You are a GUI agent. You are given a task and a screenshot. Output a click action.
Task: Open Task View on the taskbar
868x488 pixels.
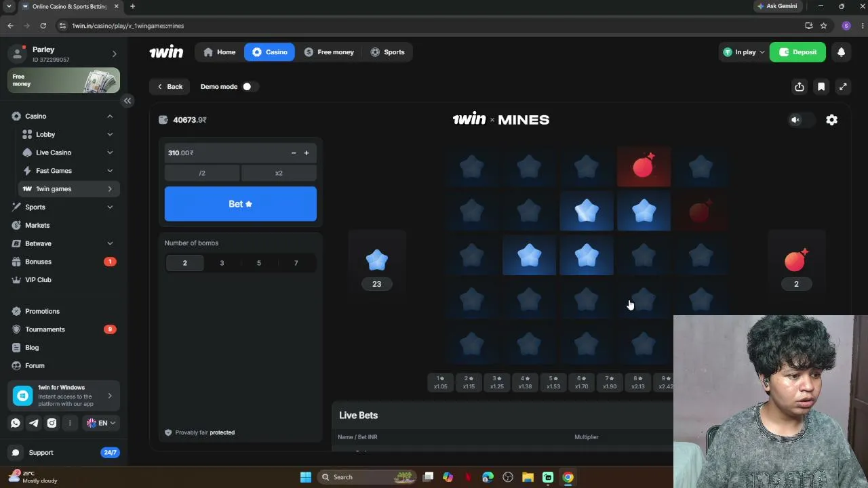click(x=428, y=477)
